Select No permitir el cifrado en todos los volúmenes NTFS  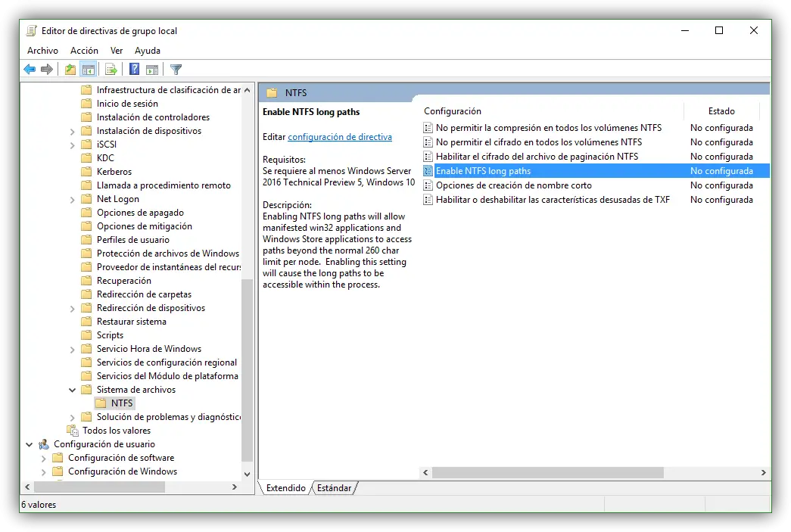point(539,142)
